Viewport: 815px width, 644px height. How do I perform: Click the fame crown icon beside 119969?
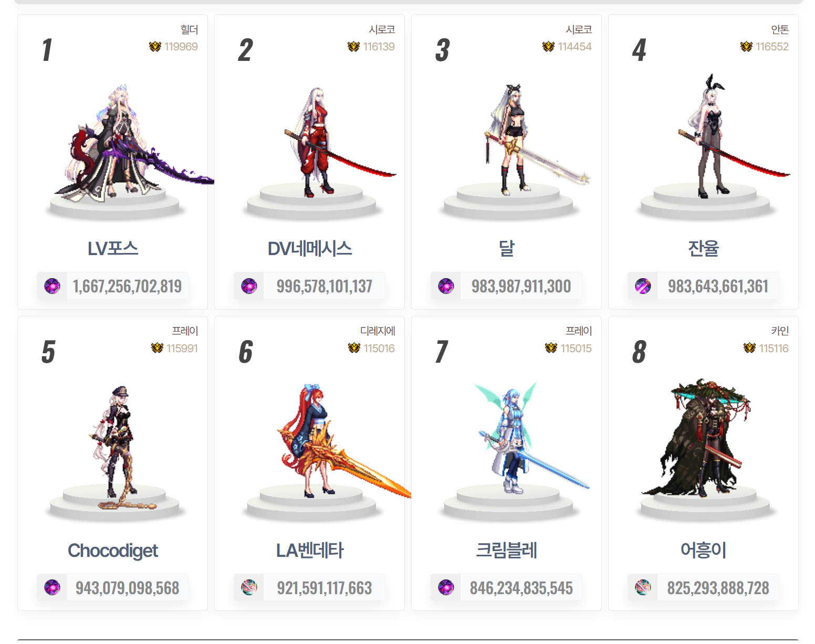coord(155,47)
